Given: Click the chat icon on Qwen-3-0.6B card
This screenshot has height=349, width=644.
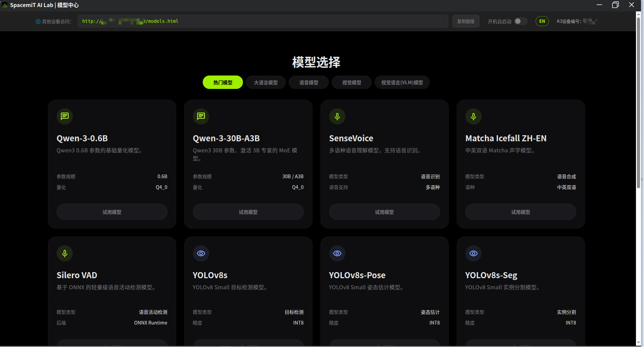Looking at the screenshot, I should pos(65,116).
